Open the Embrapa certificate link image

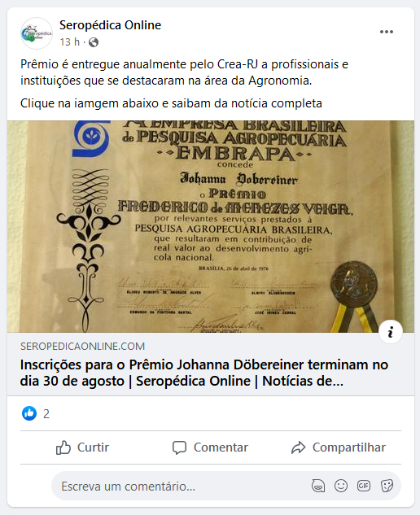coord(211,227)
